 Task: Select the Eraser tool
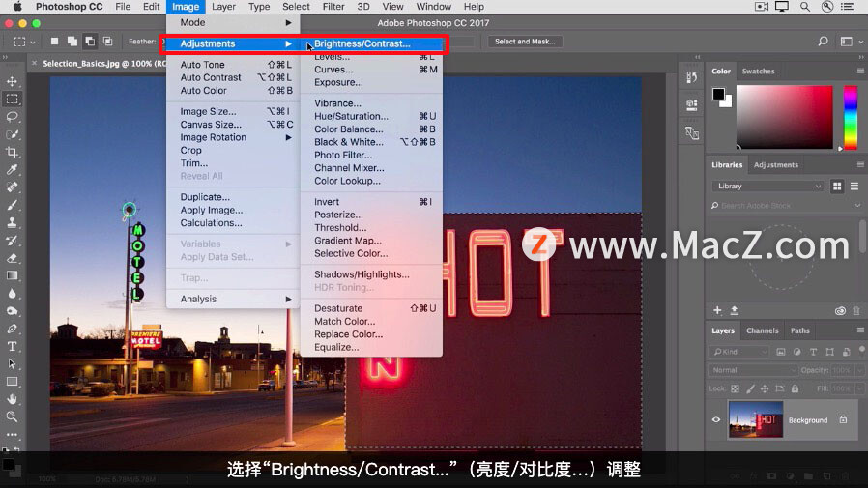tap(12, 258)
